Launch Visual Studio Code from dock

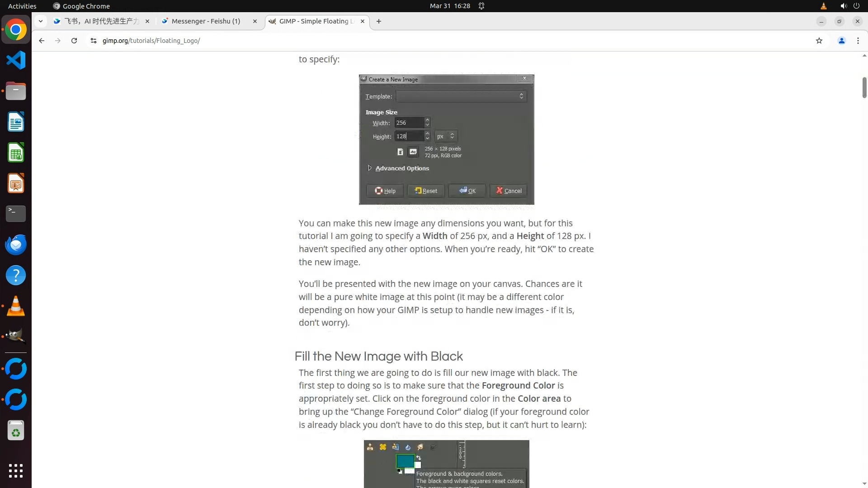click(16, 60)
